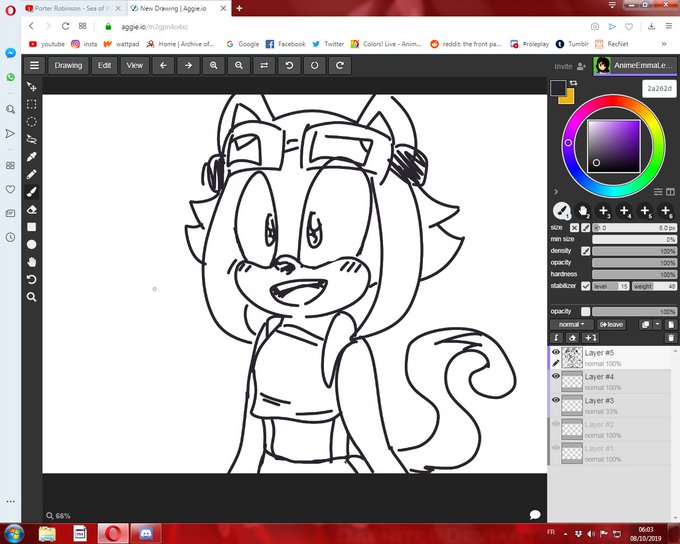Create a new layer with page icon
Screen dimensions: 680x544
(671, 324)
